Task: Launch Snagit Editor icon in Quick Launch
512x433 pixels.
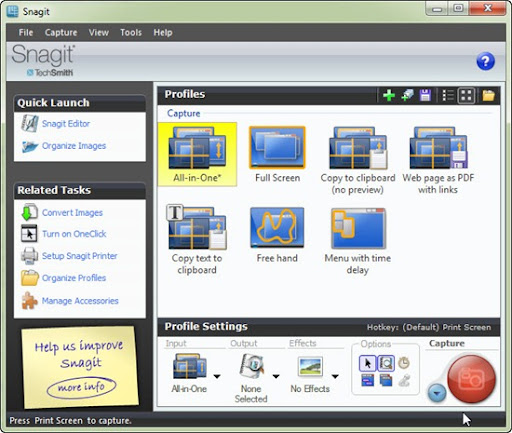Action: tap(30, 123)
